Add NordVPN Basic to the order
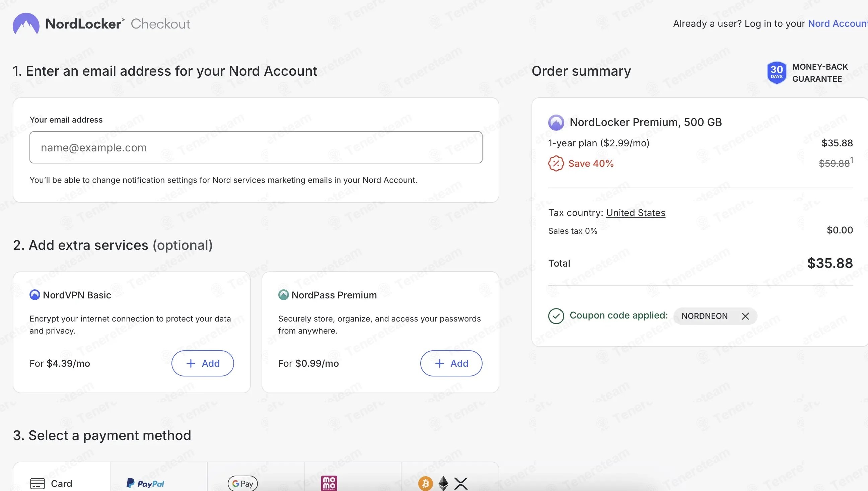This screenshot has height=491, width=868. (x=203, y=363)
